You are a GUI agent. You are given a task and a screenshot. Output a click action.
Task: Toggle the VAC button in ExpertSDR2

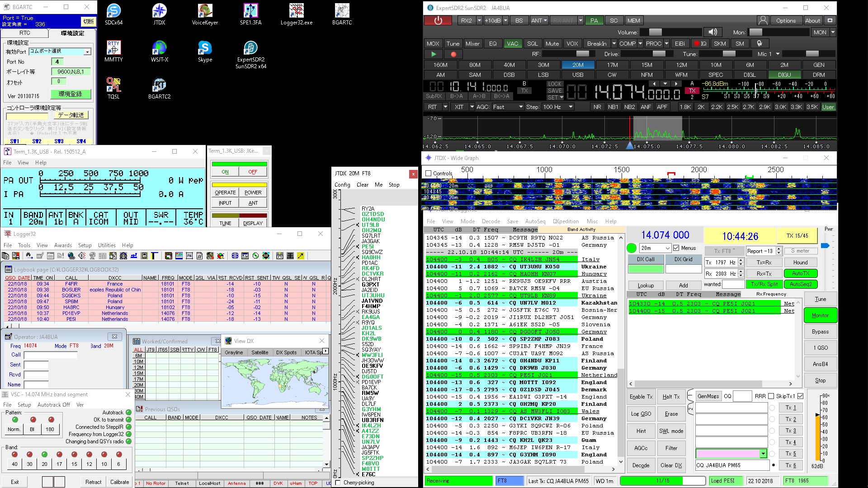click(x=512, y=43)
